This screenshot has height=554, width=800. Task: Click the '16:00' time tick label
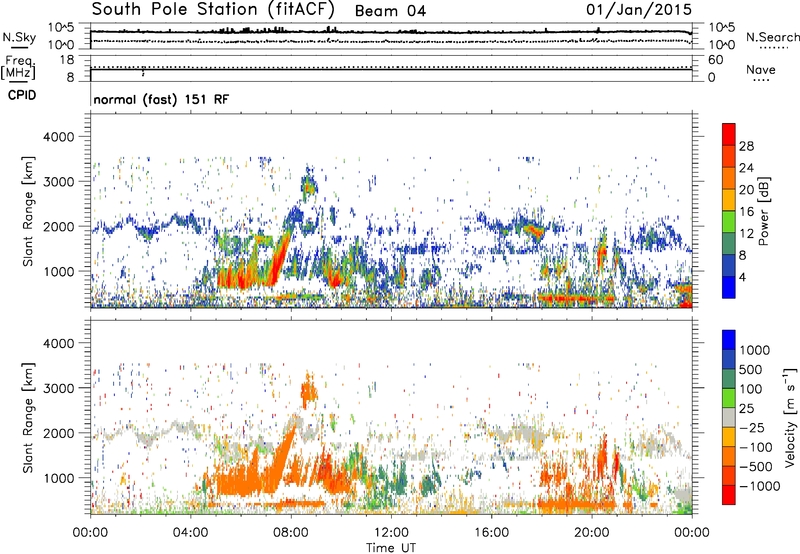491,533
